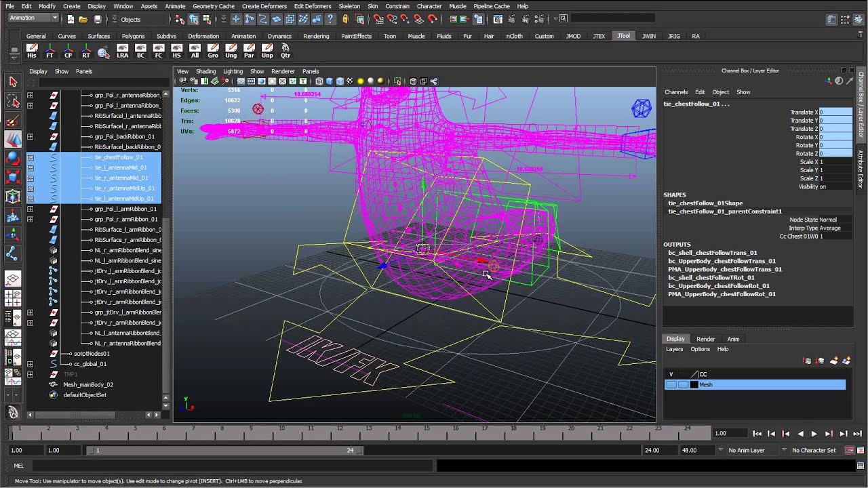Screen dimensions: 868x488
Task: Expand grp_Fol_r_antennaRibbon node
Action: (x=30, y=96)
